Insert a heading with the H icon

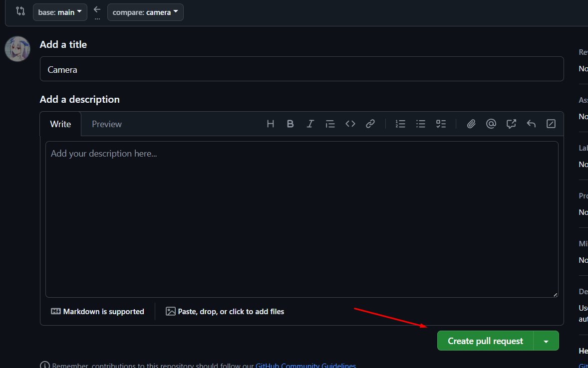[x=271, y=124]
